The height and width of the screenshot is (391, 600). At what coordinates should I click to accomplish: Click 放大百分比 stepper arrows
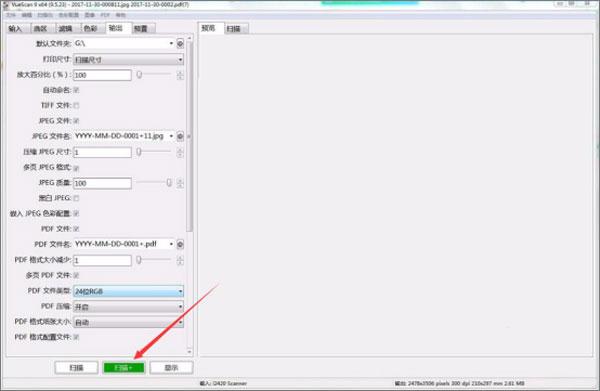coord(180,75)
